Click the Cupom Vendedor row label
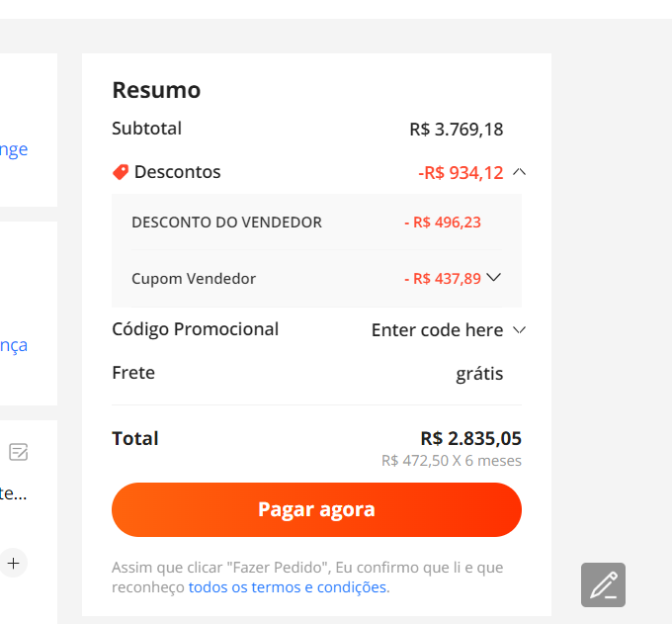 coord(194,279)
